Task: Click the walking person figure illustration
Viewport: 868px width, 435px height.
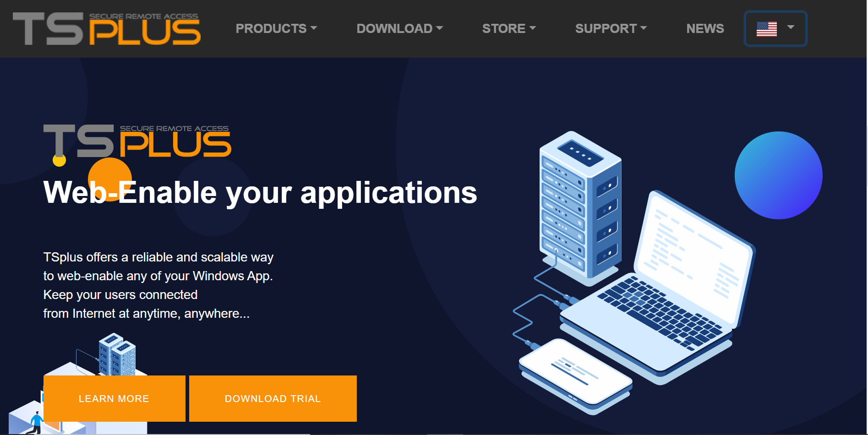Action: point(36,422)
